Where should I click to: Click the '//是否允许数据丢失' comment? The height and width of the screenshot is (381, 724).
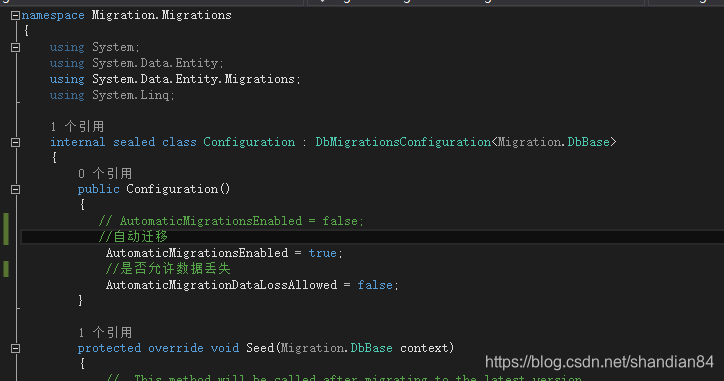[168, 269]
